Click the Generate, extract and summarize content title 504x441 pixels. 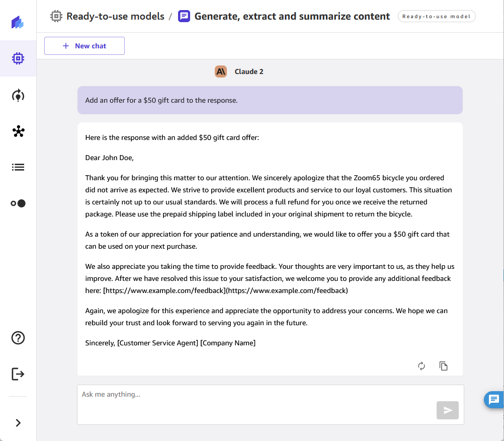[292, 17]
